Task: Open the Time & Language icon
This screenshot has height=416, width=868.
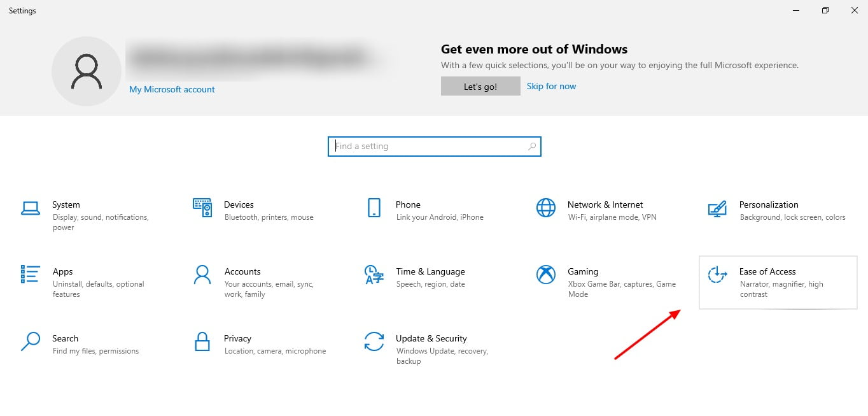Action: click(x=374, y=275)
